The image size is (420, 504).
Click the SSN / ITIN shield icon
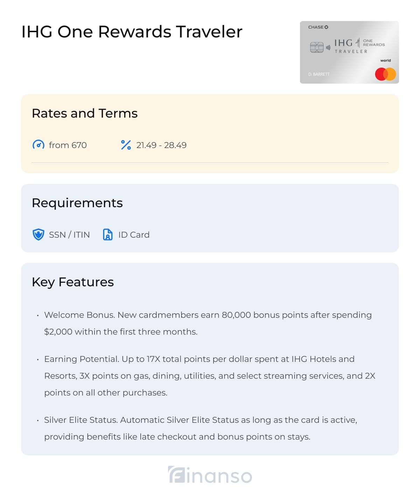38,234
